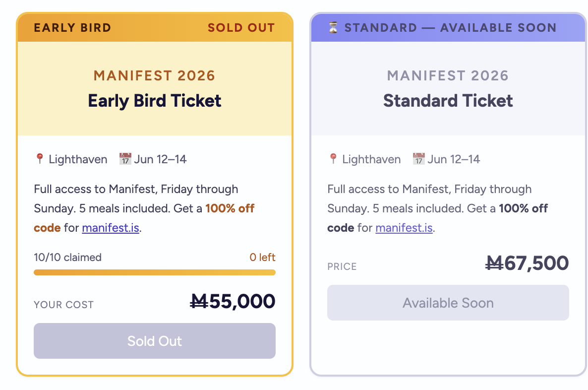This screenshot has width=588, height=390.
Task: Click the pin icon on Standard card
Action: [333, 159]
